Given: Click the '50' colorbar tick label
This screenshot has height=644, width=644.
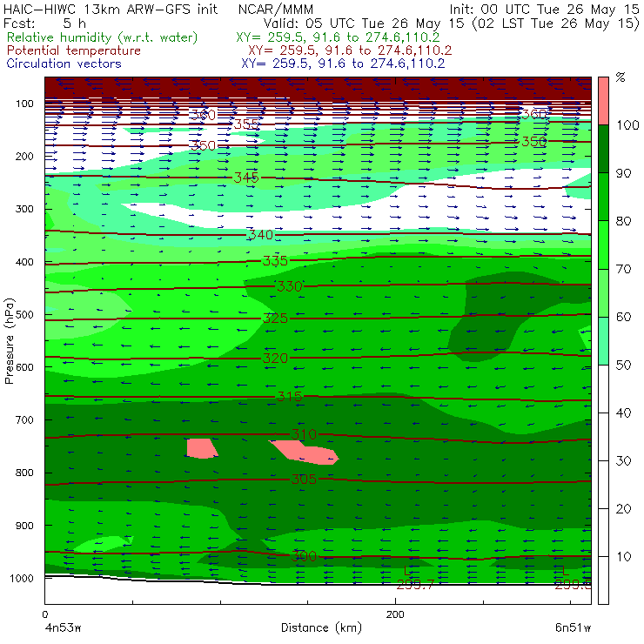Looking at the screenshot, I should tap(623, 365).
